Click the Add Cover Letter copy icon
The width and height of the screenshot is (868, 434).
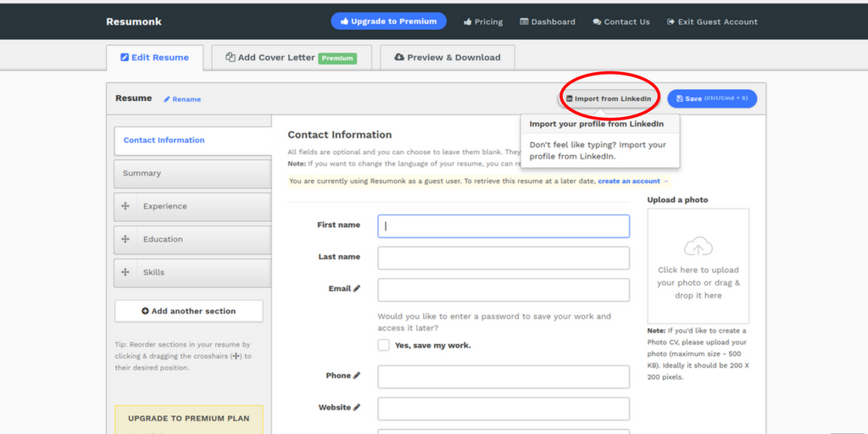coord(231,57)
